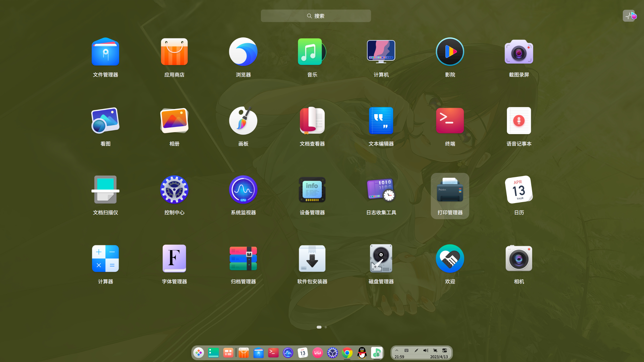Expand the hidden tray icons arrow
This screenshot has width=644, height=362.
[x=397, y=350]
